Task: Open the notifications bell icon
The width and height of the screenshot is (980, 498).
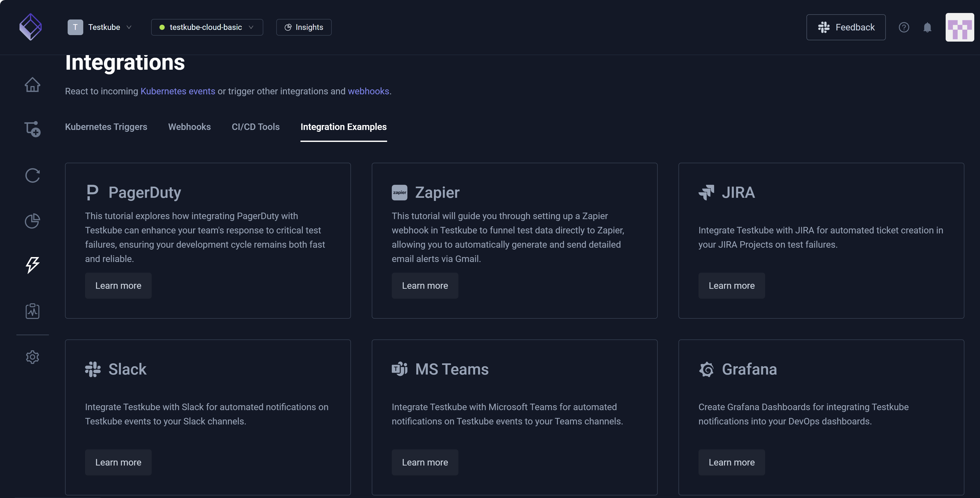Action: (927, 27)
